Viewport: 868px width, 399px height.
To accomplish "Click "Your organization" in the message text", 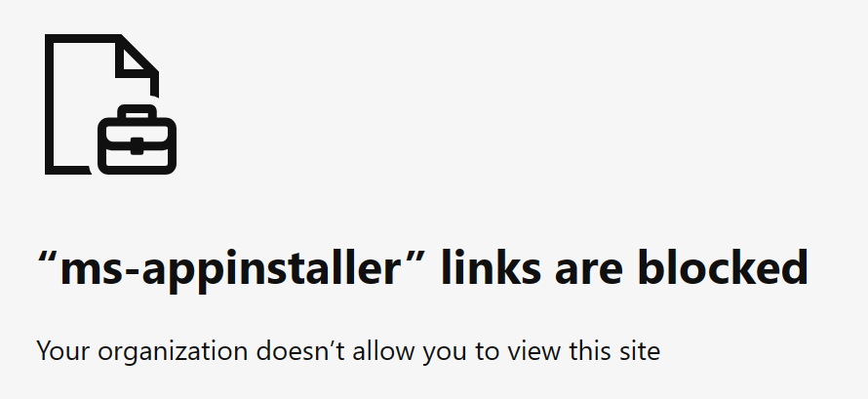I will click(x=141, y=352).
